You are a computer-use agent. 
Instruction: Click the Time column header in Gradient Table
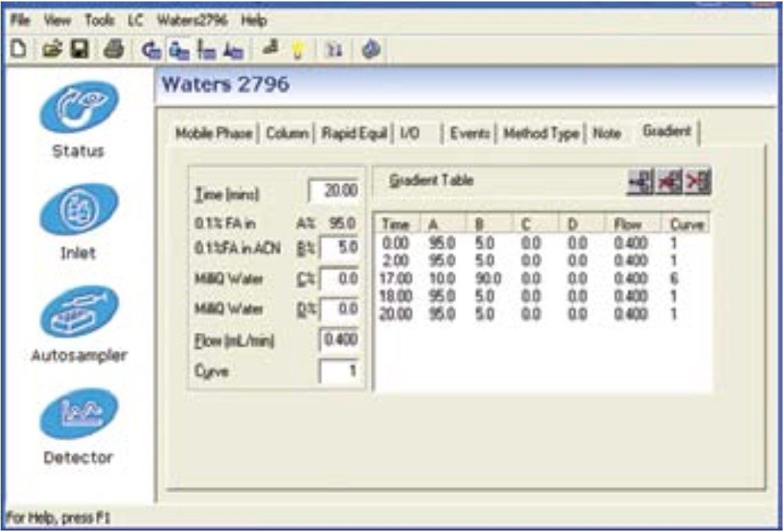click(397, 224)
